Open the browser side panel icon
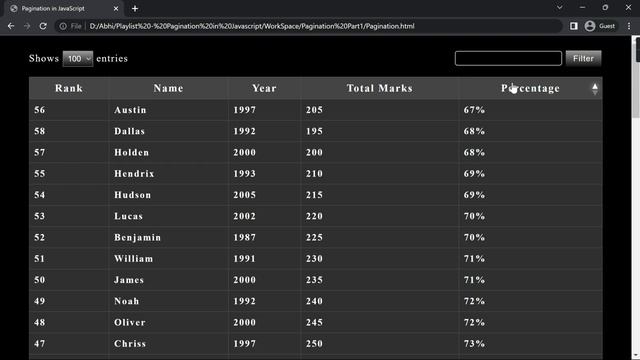 click(x=573, y=26)
